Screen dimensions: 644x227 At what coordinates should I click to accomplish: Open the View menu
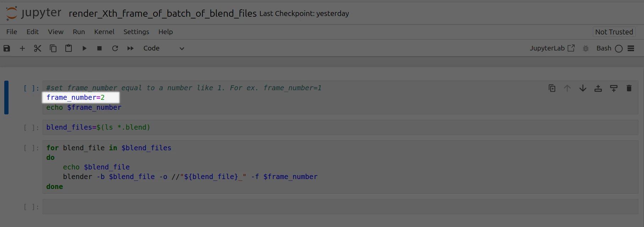pos(56,32)
